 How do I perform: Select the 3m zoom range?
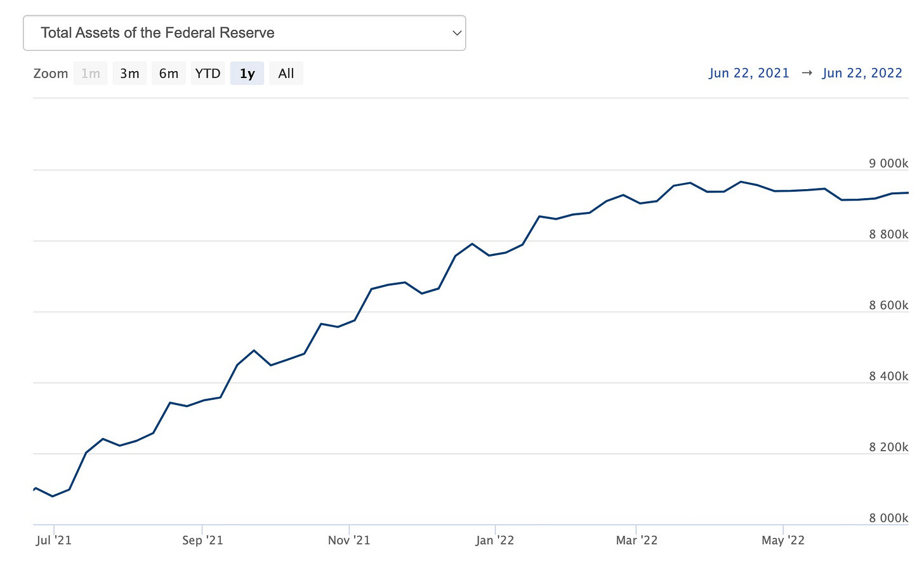click(129, 74)
